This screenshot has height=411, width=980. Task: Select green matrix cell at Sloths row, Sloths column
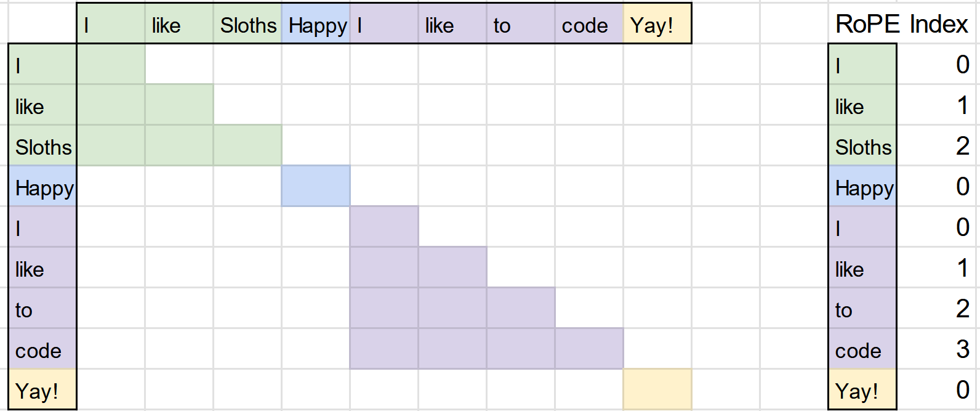247,145
